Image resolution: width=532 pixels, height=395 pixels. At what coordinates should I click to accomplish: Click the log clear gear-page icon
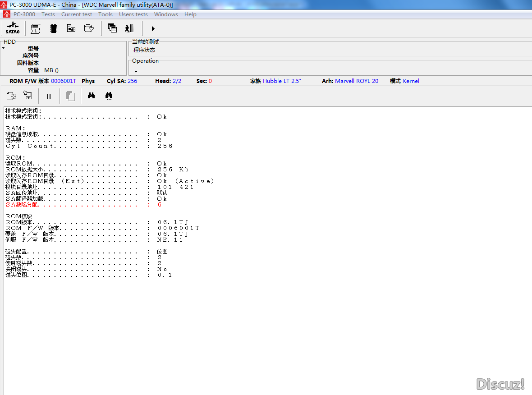point(11,96)
